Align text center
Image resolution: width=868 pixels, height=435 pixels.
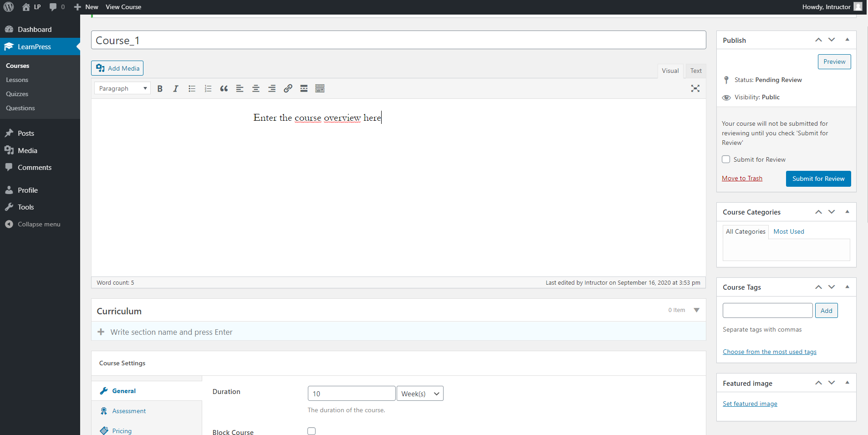tap(256, 89)
